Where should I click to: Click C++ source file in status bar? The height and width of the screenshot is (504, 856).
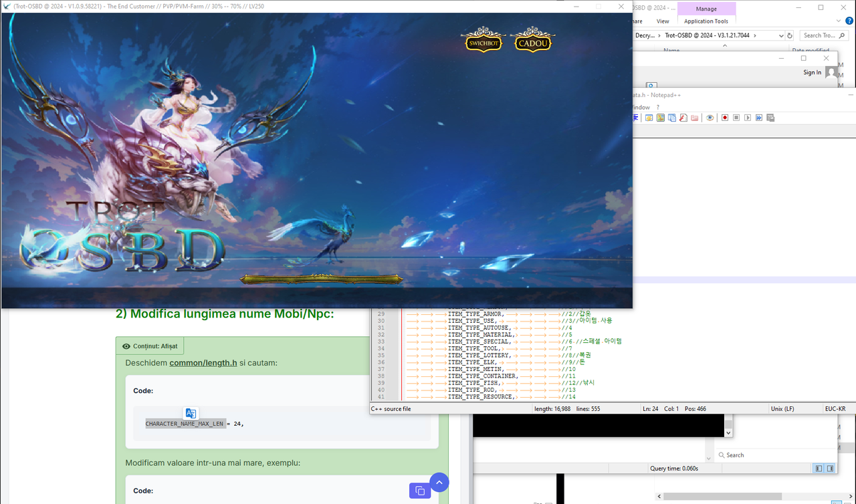pos(391,408)
